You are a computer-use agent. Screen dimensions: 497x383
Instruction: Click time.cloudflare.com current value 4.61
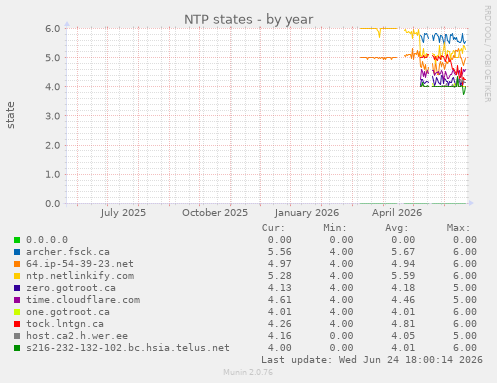pos(280,300)
